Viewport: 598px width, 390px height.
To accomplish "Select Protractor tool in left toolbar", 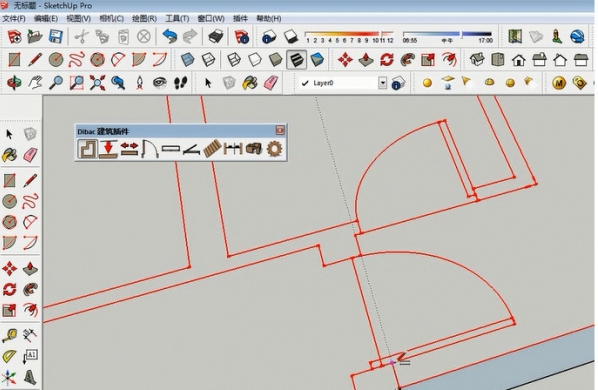I will click(x=9, y=356).
